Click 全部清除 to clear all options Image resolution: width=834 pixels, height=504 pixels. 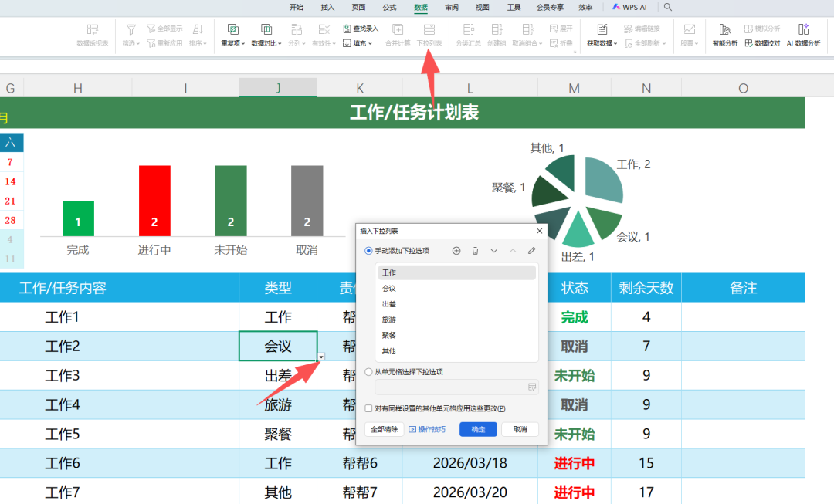pos(384,429)
